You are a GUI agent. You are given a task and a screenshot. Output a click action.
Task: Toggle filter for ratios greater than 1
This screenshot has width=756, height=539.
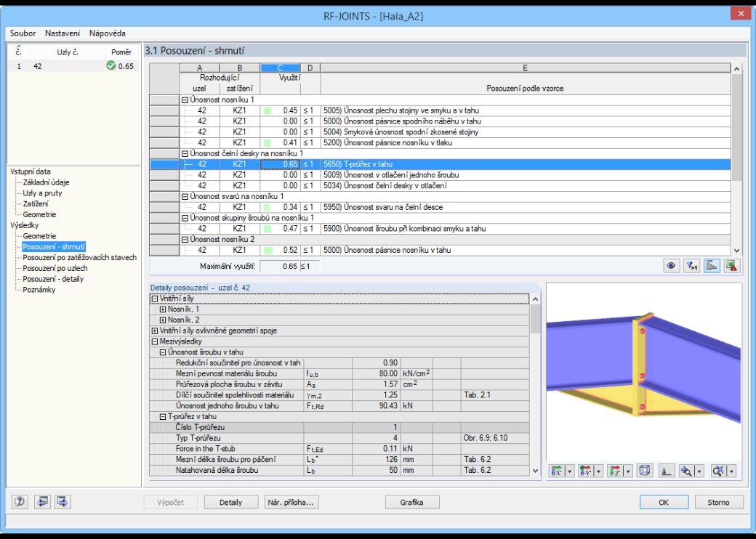pos(692,266)
